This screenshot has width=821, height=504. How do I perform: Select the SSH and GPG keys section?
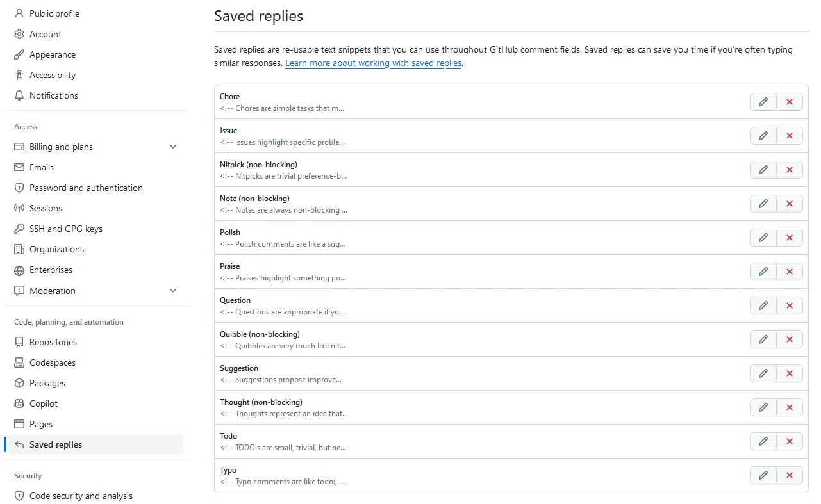coord(65,229)
